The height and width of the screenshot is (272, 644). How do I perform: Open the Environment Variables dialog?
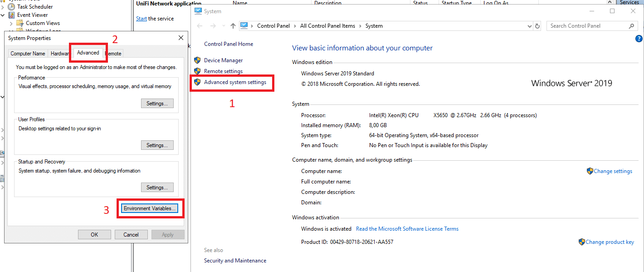(151, 208)
